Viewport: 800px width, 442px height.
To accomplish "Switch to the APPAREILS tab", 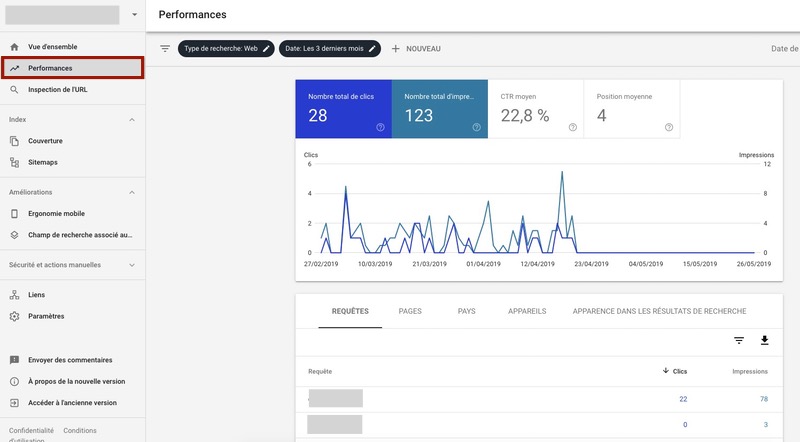I will [x=527, y=311].
